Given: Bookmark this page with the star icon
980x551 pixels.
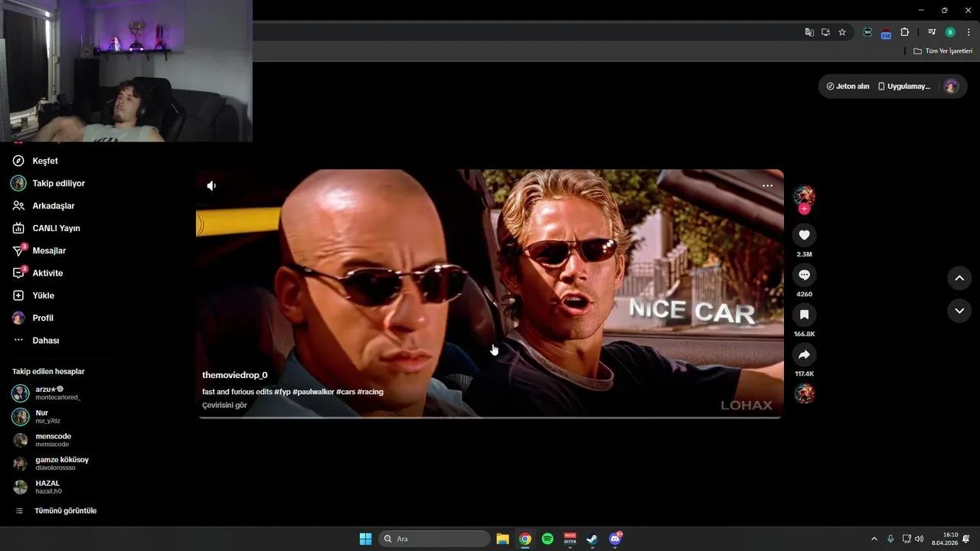Looking at the screenshot, I should click(x=842, y=32).
